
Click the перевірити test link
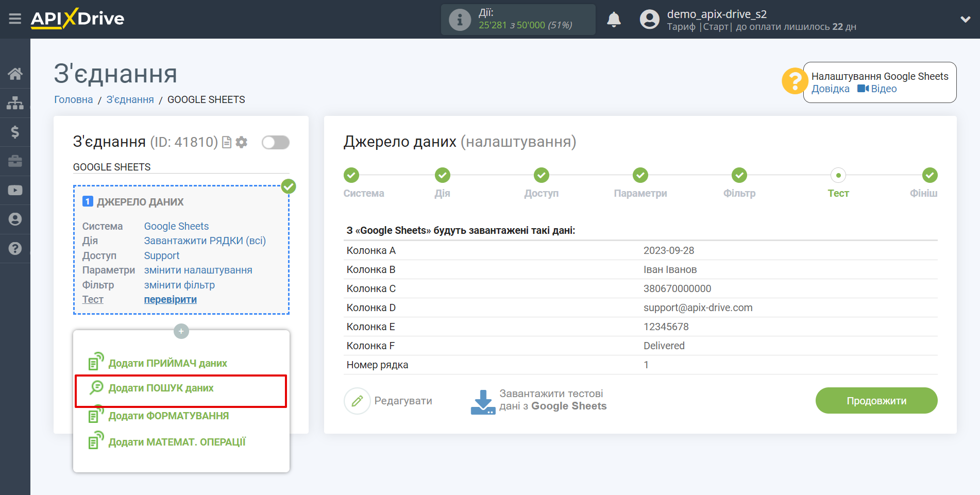(x=170, y=299)
